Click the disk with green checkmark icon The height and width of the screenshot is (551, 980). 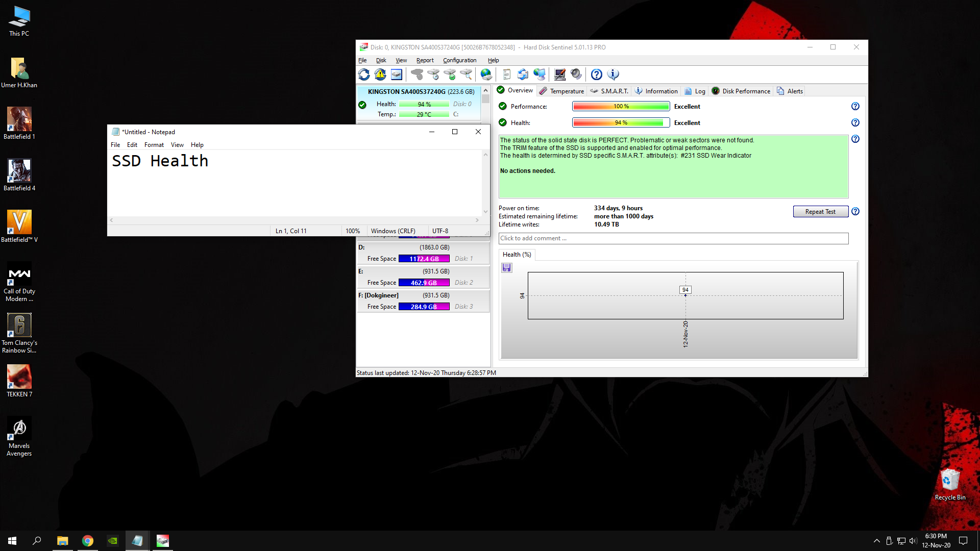(x=450, y=74)
